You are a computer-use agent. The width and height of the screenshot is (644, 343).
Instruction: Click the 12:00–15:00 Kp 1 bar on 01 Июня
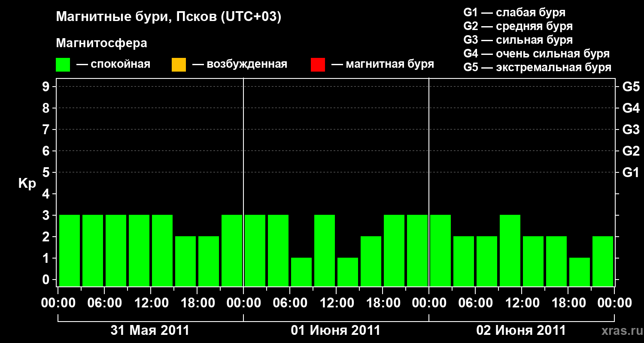click(348, 272)
